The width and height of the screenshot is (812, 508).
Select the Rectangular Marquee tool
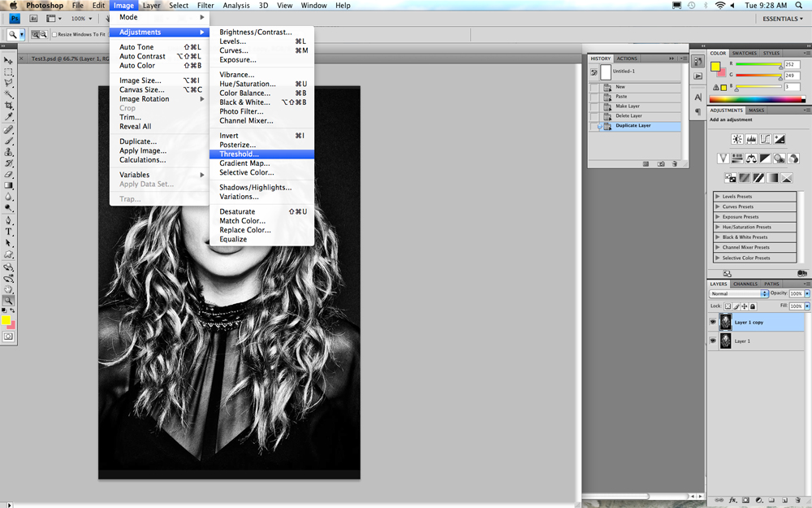(8, 72)
